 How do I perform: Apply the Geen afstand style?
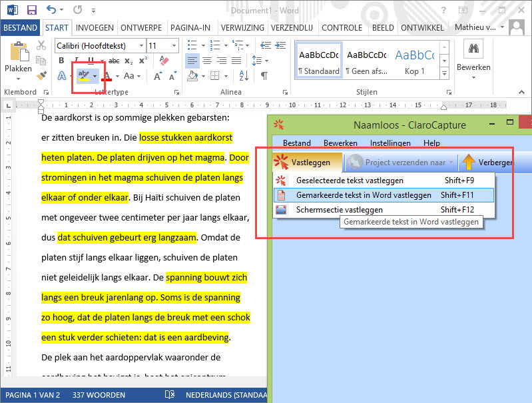click(x=366, y=61)
